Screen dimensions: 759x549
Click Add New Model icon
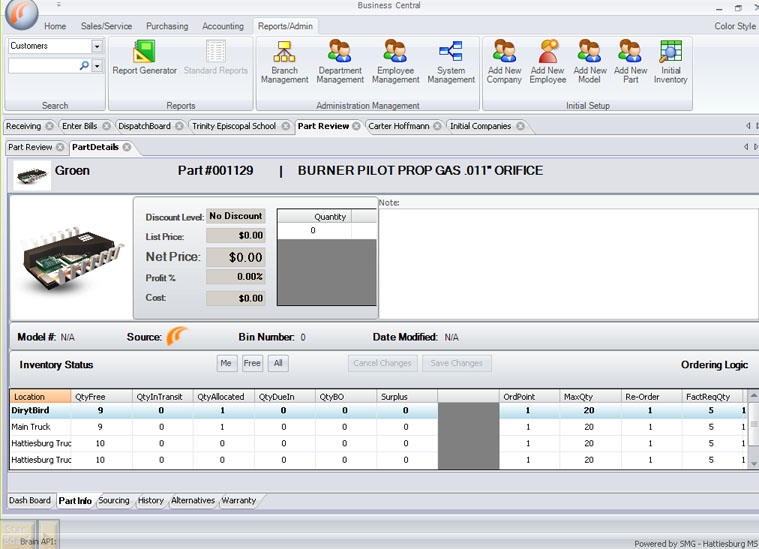point(590,62)
